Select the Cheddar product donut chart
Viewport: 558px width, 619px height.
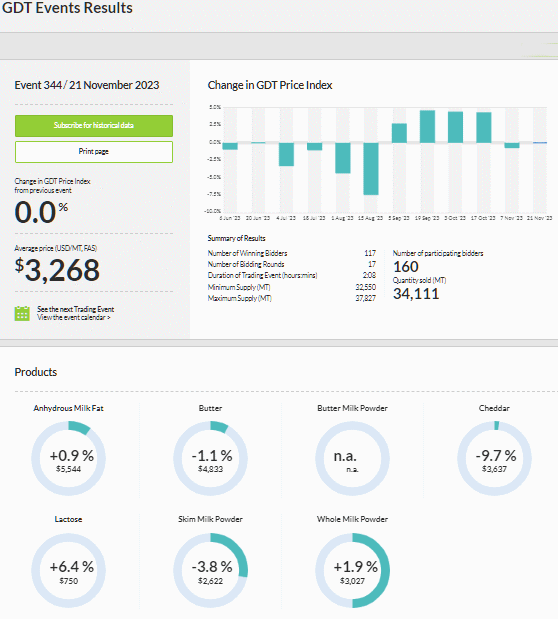[494, 458]
